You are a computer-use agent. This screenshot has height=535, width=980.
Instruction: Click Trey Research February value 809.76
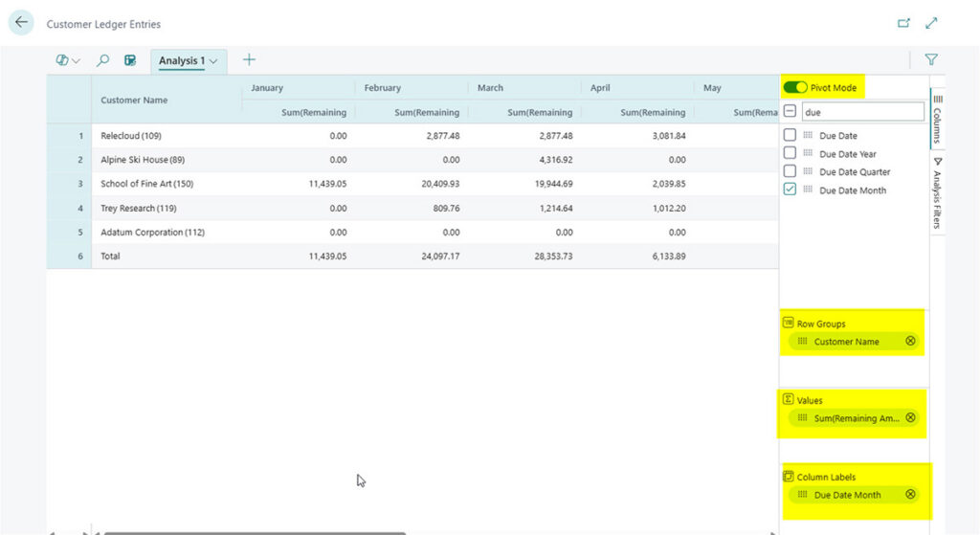446,208
